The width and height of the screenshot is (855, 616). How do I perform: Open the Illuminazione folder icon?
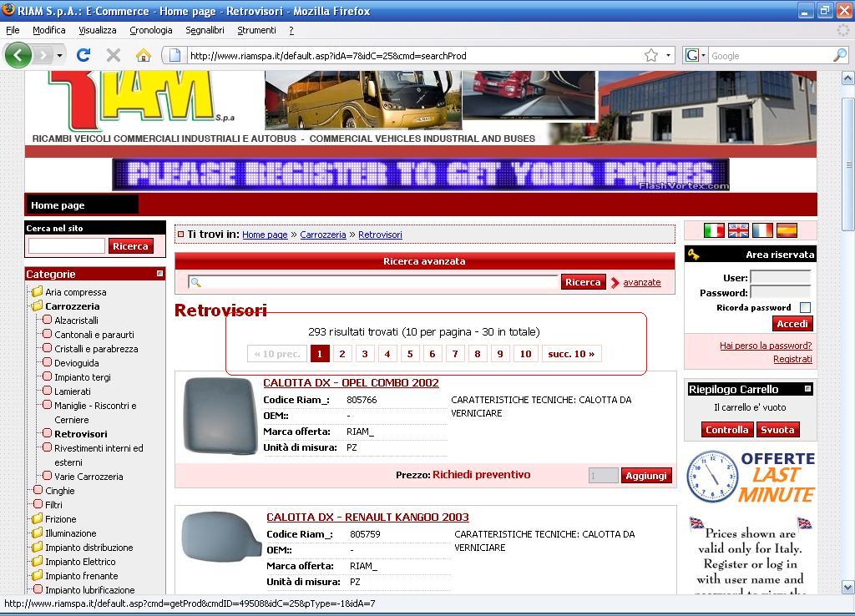[37, 533]
